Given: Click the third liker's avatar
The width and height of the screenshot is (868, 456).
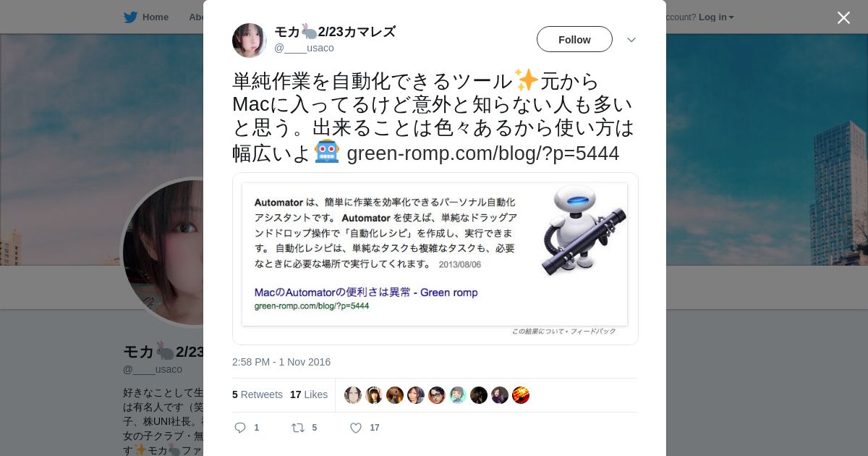Looking at the screenshot, I should [395, 395].
